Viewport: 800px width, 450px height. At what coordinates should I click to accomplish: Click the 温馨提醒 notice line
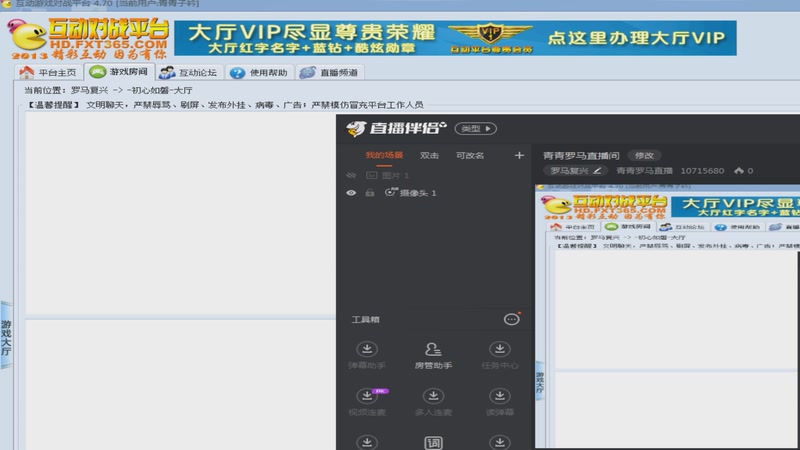(224, 105)
